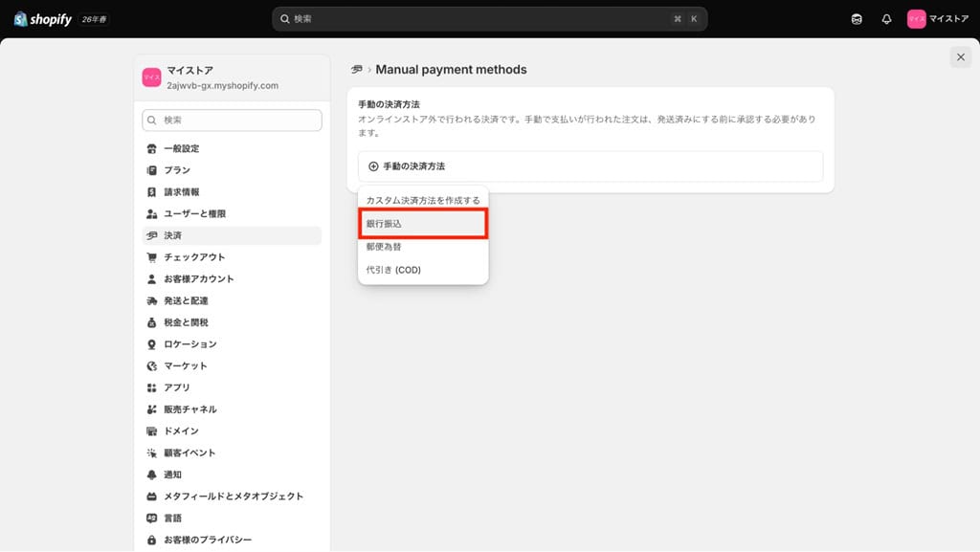980x552 pixels.
Task: Click the payments breadcrumb icon
Action: point(357,69)
